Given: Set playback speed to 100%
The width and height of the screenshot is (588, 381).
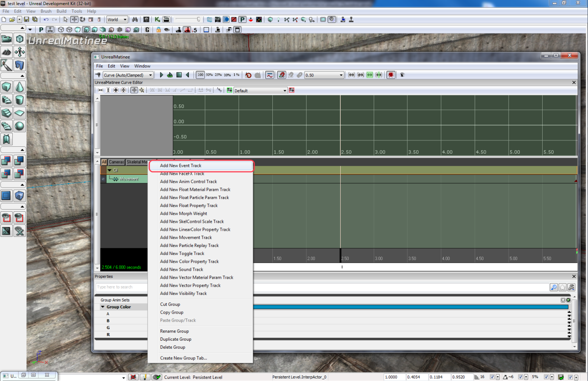Looking at the screenshot, I should (200, 75).
